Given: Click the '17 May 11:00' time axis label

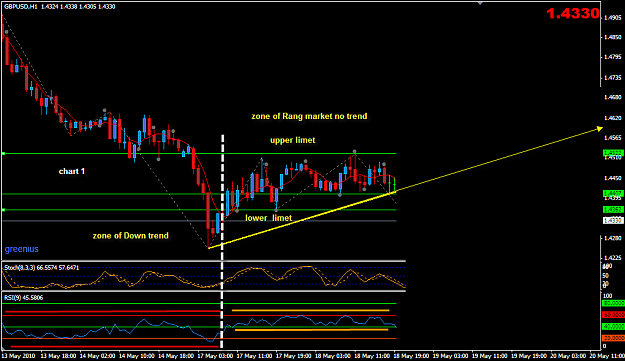Looking at the screenshot, I should pyautogui.click(x=254, y=356).
